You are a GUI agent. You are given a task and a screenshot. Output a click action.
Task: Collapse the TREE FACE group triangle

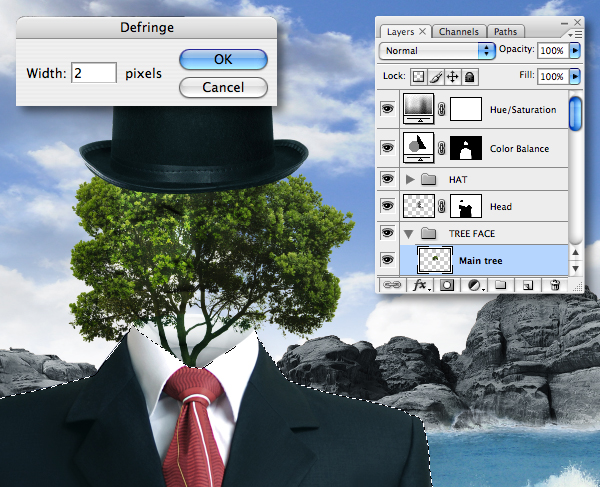point(409,233)
